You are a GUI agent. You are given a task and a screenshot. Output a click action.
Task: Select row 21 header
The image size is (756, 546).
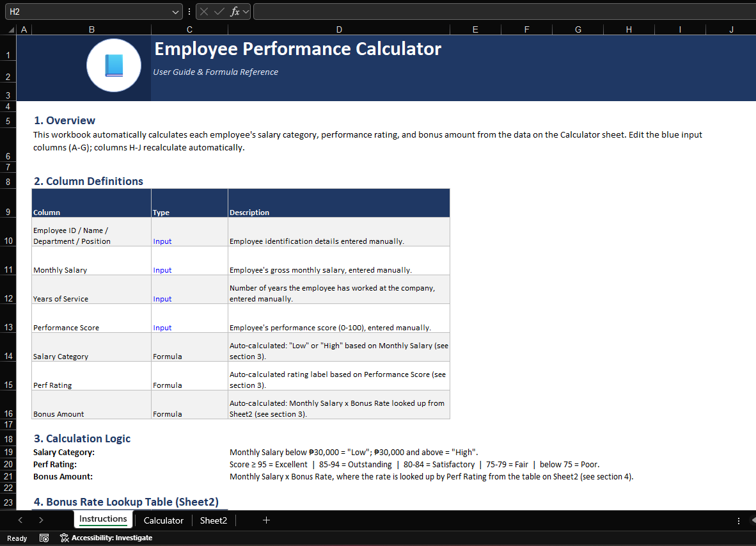[8, 476]
